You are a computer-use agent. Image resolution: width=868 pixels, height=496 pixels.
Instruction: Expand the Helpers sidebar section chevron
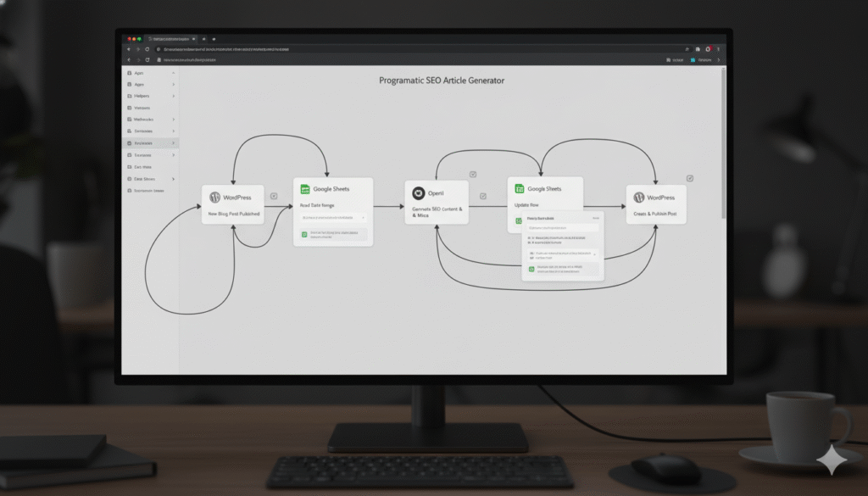(174, 96)
